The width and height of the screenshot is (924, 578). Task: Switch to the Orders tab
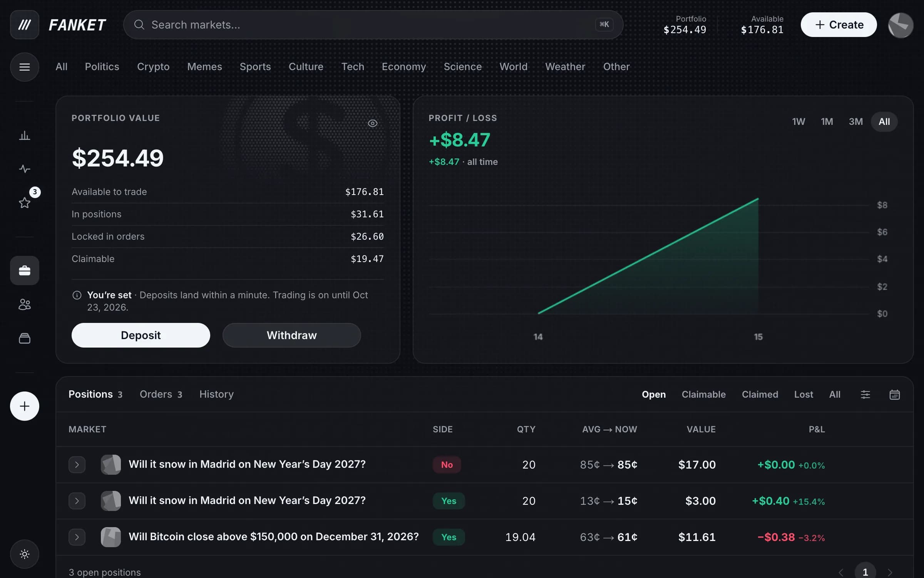(x=161, y=394)
